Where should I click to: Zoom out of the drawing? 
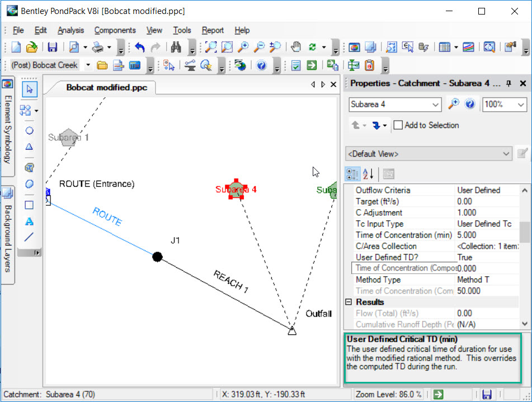259,47
